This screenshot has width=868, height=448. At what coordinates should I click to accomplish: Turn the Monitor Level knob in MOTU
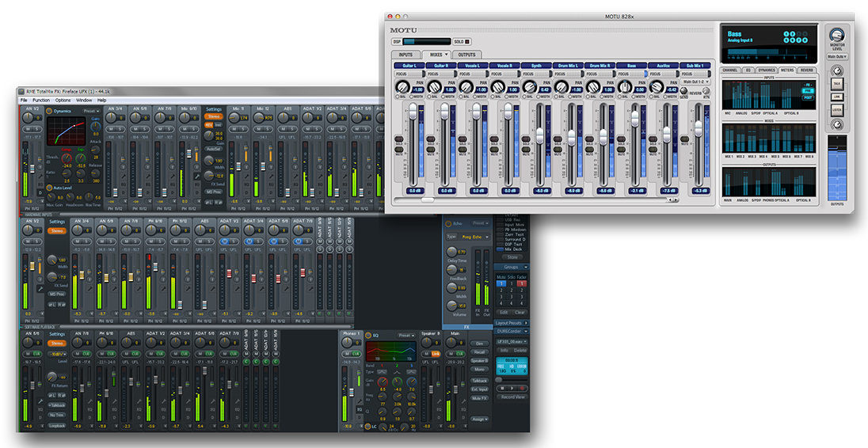(x=836, y=36)
